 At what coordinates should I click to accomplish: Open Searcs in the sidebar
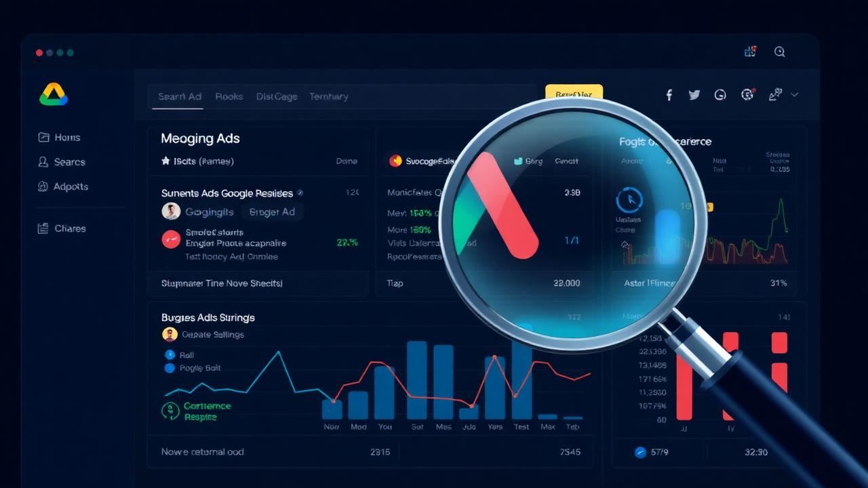(x=70, y=162)
